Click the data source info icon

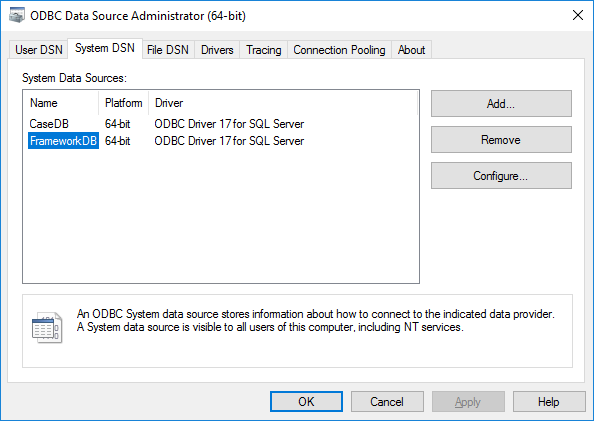(47, 327)
